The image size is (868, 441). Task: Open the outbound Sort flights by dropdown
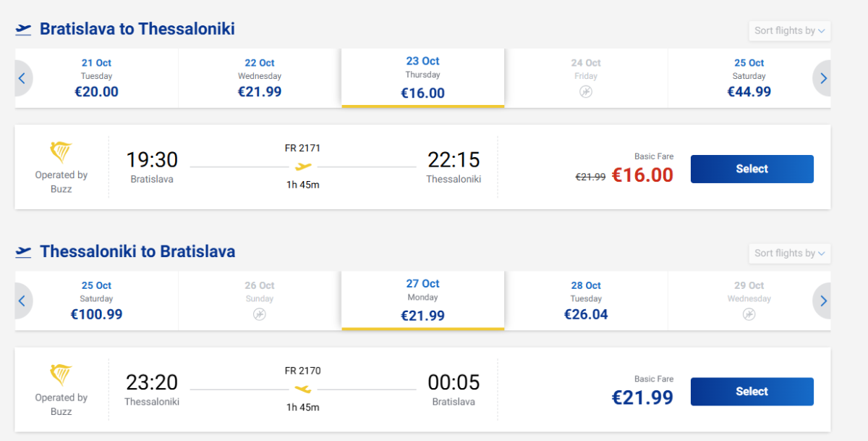(x=789, y=30)
